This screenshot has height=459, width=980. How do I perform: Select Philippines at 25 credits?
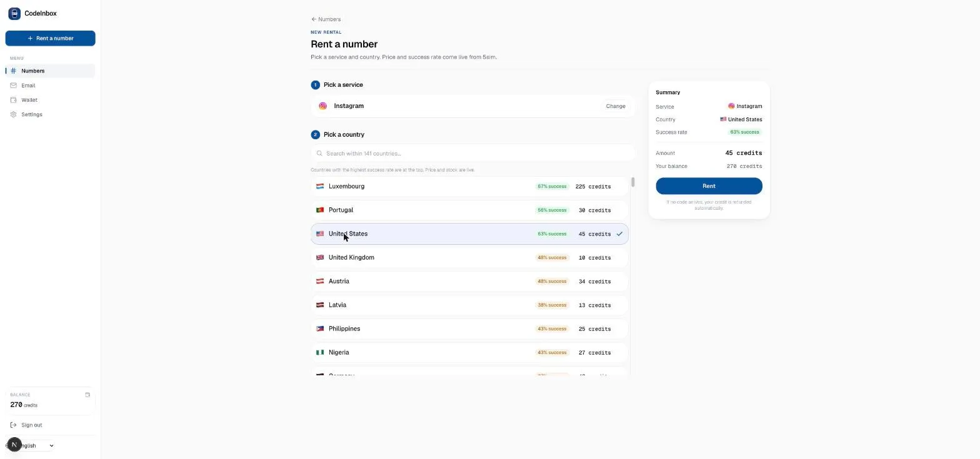(x=469, y=328)
